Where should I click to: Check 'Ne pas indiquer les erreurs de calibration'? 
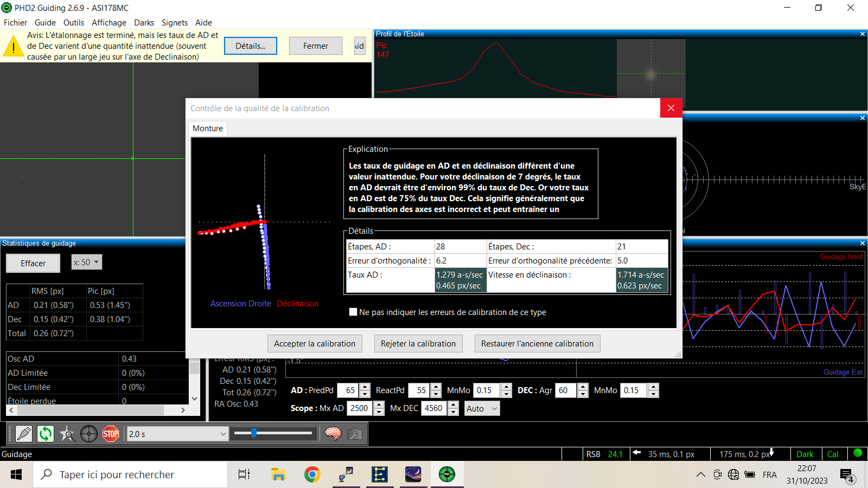353,312
